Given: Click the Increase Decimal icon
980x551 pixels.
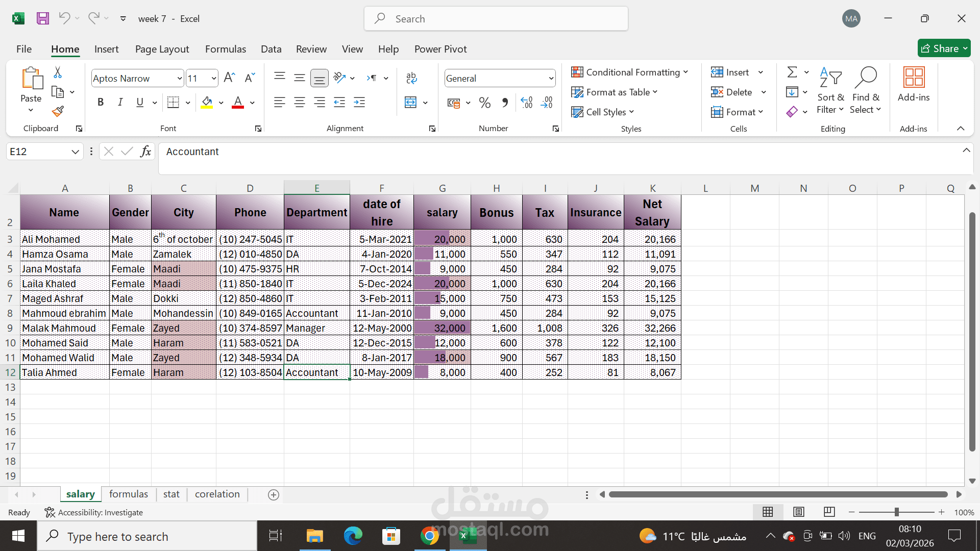Looking at the screenshot, I should coord(526,103).
